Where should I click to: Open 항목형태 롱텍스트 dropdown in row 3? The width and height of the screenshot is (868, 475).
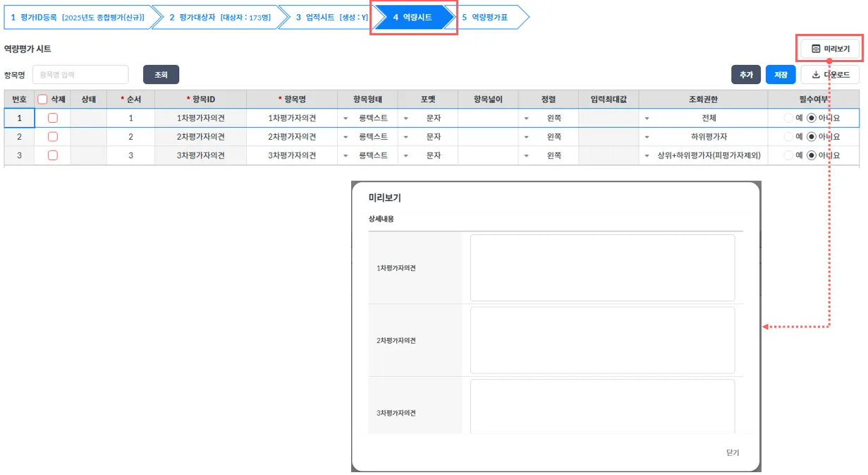click(367, 155)
